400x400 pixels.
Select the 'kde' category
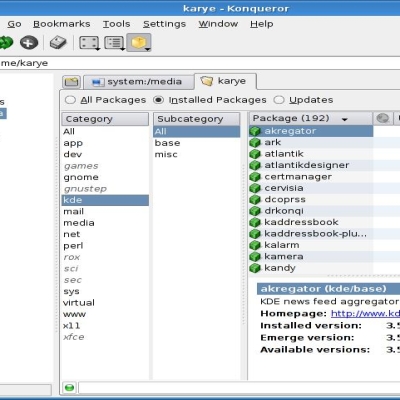click(x=105, y=200)
